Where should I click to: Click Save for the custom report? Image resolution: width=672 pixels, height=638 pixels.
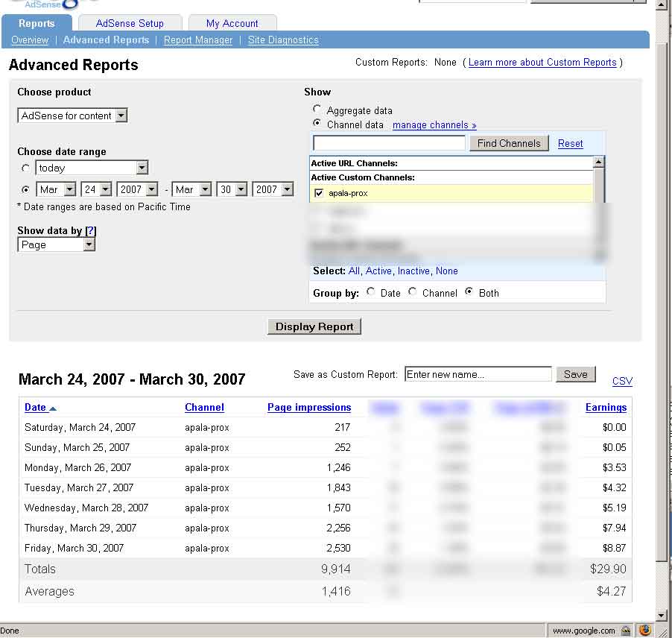[576, 374]
